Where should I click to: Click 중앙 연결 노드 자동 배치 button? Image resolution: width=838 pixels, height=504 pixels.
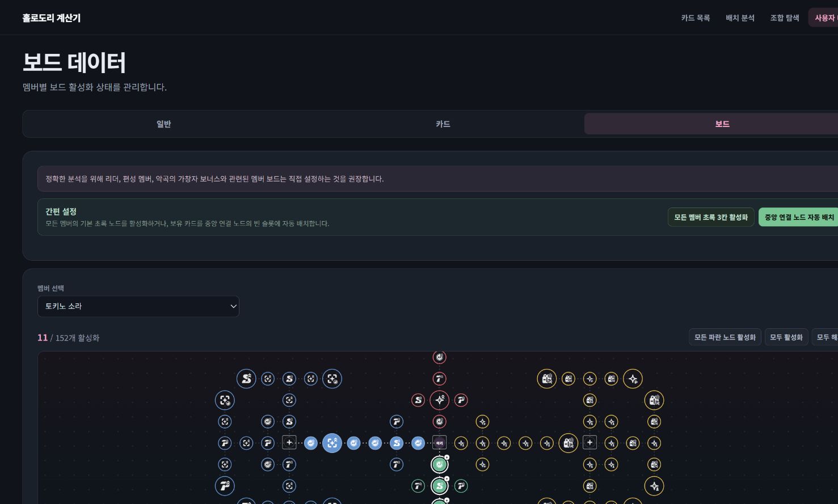tap(799, 217)
